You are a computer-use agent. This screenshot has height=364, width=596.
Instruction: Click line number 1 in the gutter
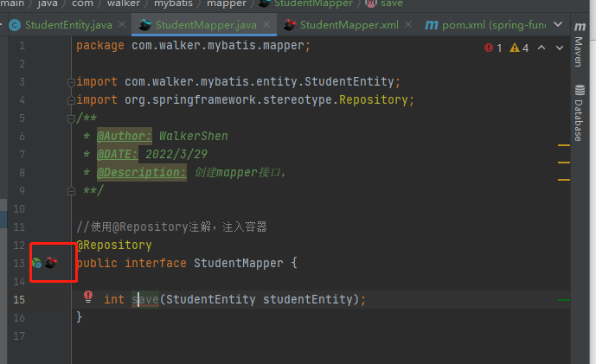[x=22, y=46]
